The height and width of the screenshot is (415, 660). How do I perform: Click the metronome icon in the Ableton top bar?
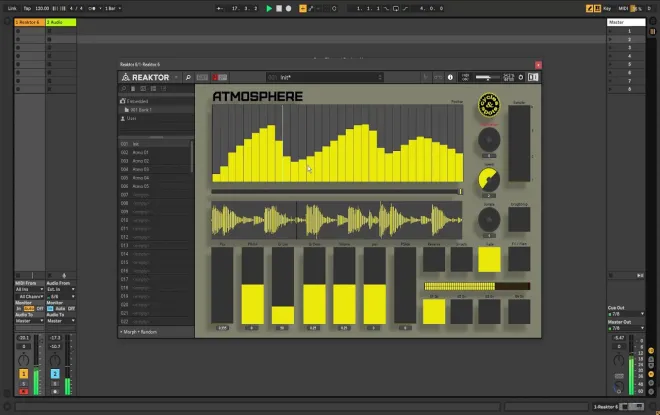point(93,8)
